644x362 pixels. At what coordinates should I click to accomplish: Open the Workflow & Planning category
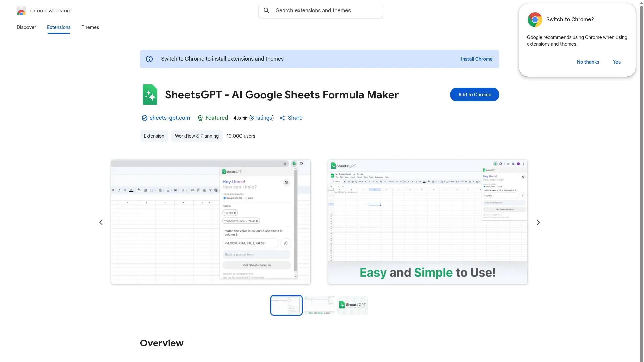[x=197, y=136]
